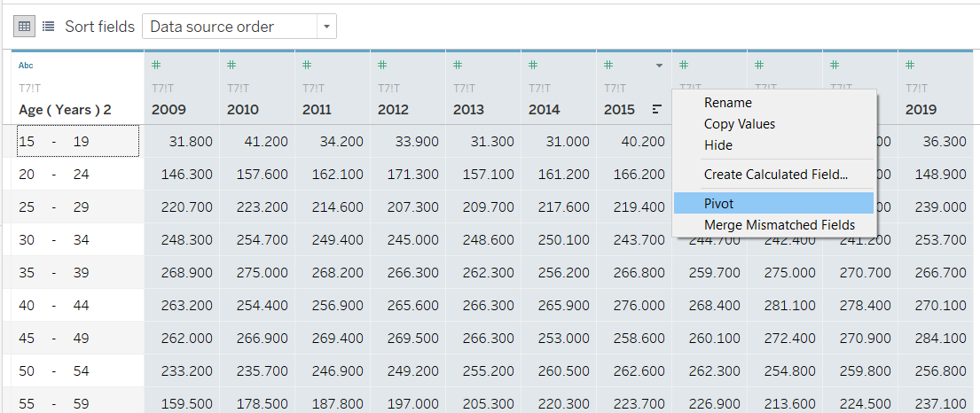Click the number type icon above 2012
This screenshot has height=413, width=980.
(x=382, y=65)
